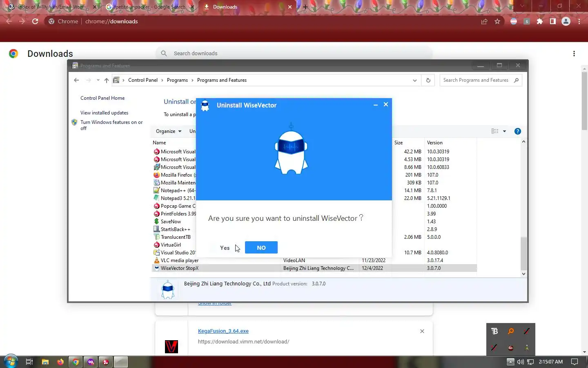Sort programs by the Size column
The image size is (588, 368).
point(399,143)
